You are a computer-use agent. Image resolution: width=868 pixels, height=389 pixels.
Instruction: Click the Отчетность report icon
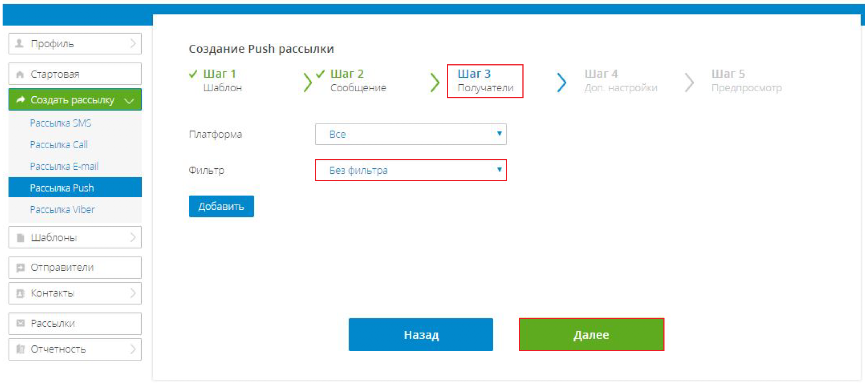point(20,349)
